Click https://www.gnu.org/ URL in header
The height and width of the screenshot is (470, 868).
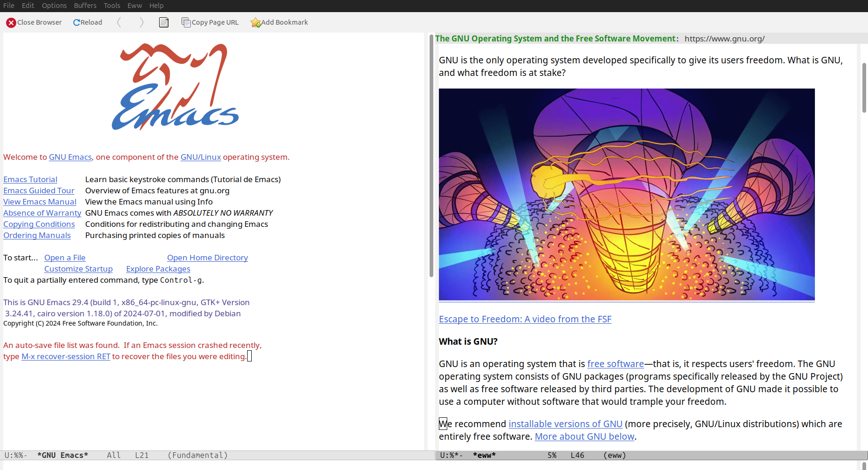725,39
